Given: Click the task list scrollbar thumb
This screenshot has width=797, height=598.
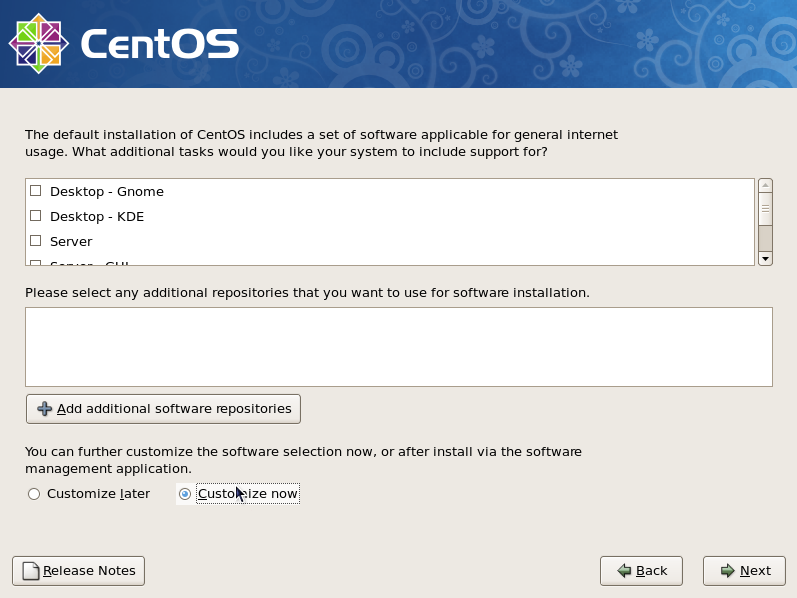Looking at the screenshot, I should [x=765, y=208].
